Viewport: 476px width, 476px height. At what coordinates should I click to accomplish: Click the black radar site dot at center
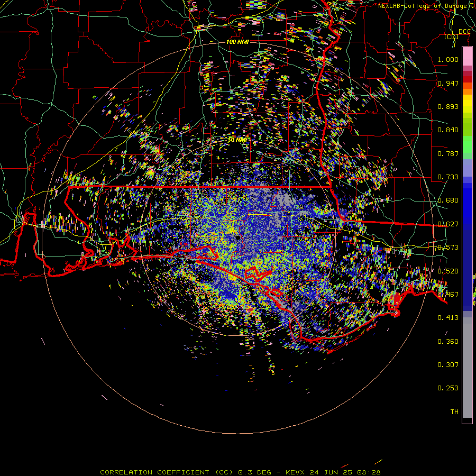click(x=239, y=238)
